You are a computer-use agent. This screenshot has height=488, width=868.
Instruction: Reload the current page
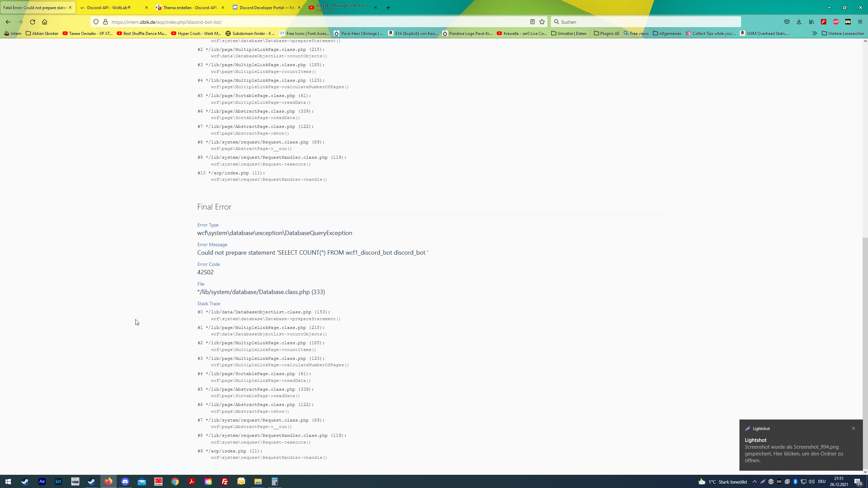coord(33,22)
